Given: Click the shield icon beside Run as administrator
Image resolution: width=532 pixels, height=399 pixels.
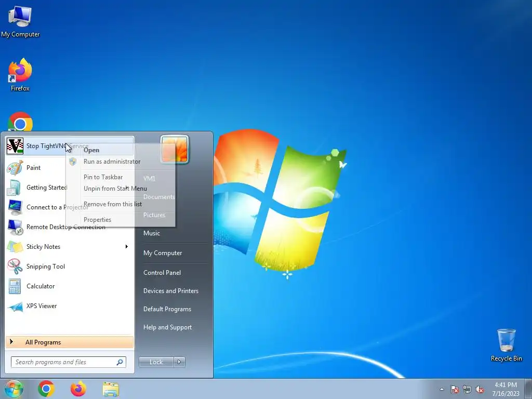Looking at the screenshot, I should (73, 162).
